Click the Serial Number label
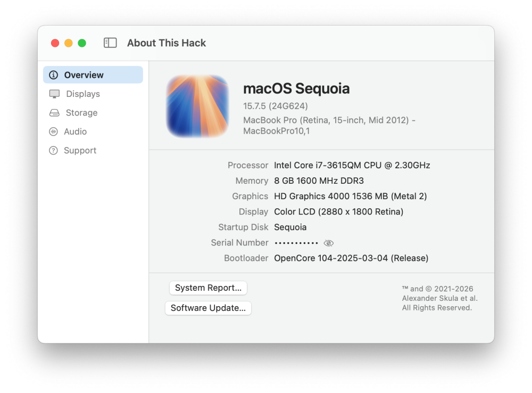Image resolution: width=532 pixels, height=393 pixels. coord(239,243)
